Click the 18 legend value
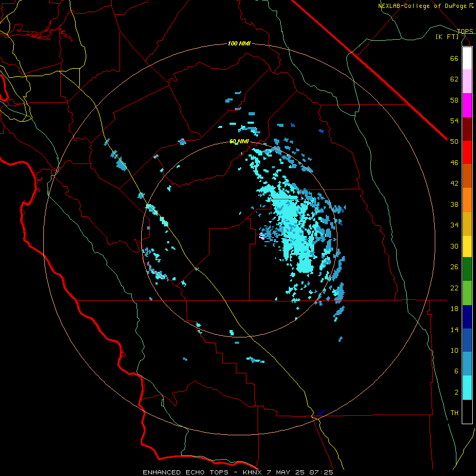The width and height of the screenshot is (476, 476). (454, 309)
